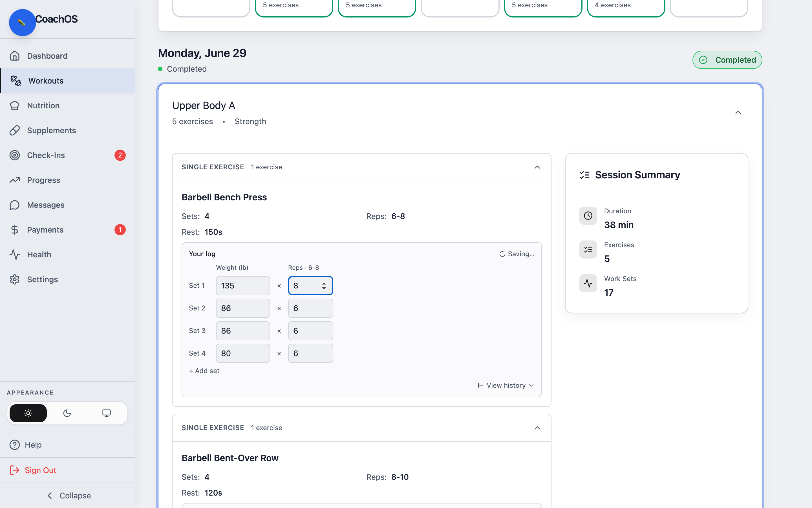The image size is (812, 508).
Task: Click the Payments notification badge
Action: (120, 230)
